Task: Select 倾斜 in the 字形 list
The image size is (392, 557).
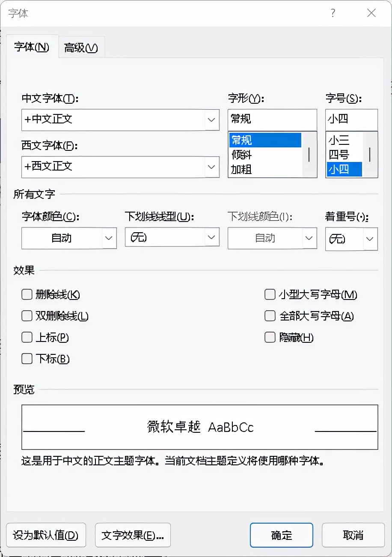Action: click(x=242, y=155)
